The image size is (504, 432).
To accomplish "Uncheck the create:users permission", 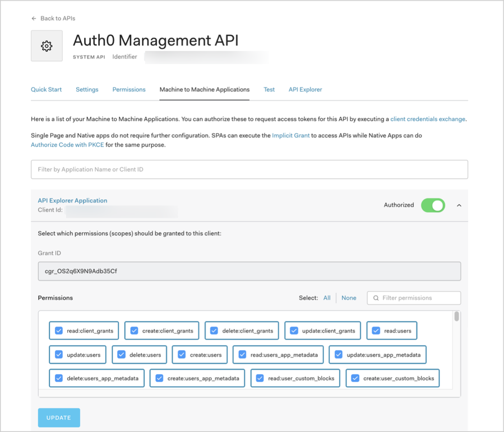I will pos(182,355).
